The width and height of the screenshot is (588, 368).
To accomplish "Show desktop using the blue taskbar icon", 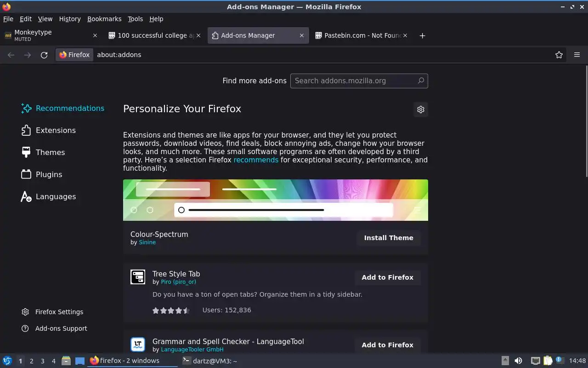I will 80,361.
